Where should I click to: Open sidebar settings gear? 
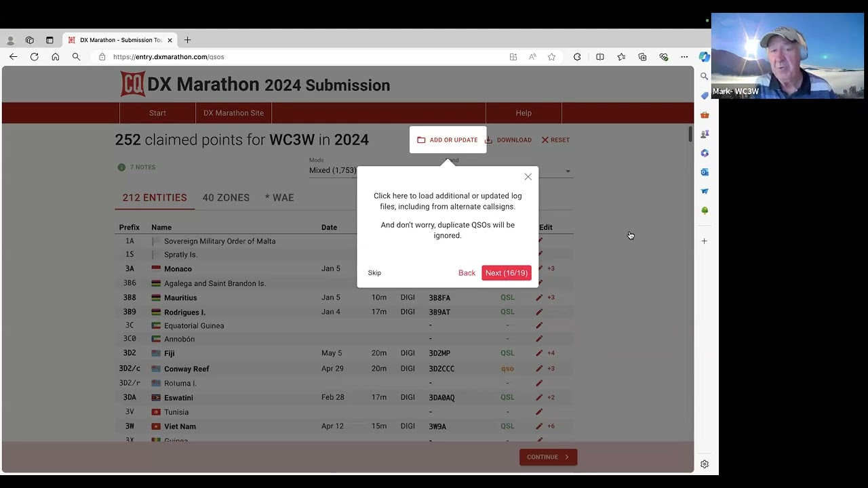tap(705, 464)
